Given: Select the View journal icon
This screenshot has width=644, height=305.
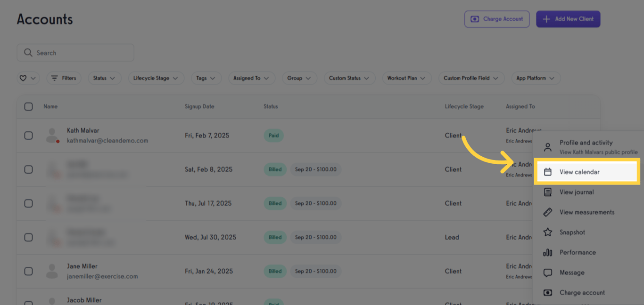Looking at the screenshot, I should [547, 192].
